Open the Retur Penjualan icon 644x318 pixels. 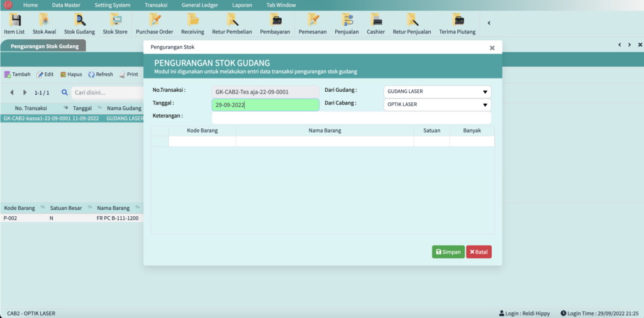coord(411,23)
